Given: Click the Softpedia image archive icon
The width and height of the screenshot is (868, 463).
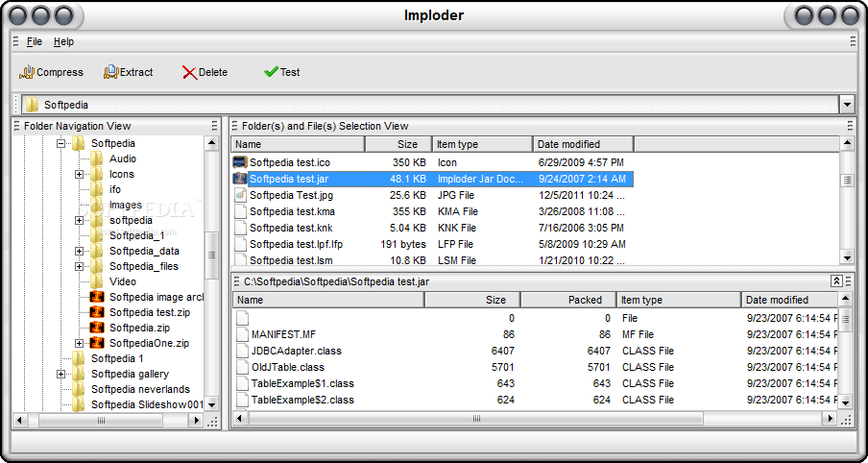Looking at the screenshot, I should 97,297.
